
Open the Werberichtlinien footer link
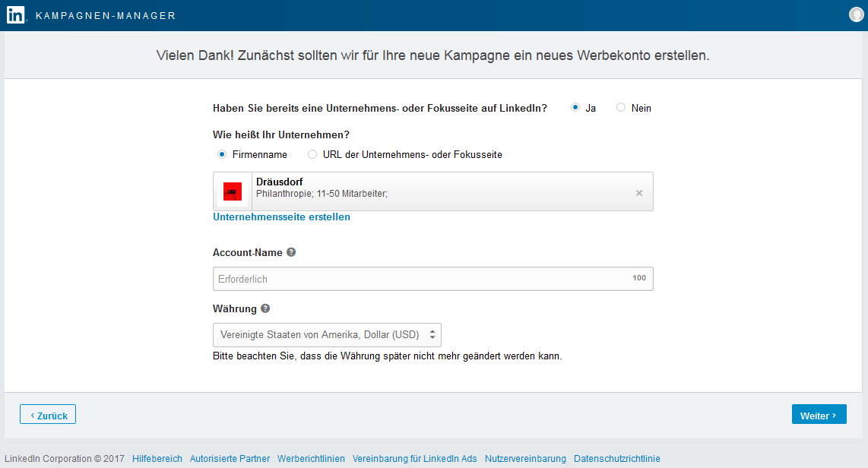[x=311, y=459]
